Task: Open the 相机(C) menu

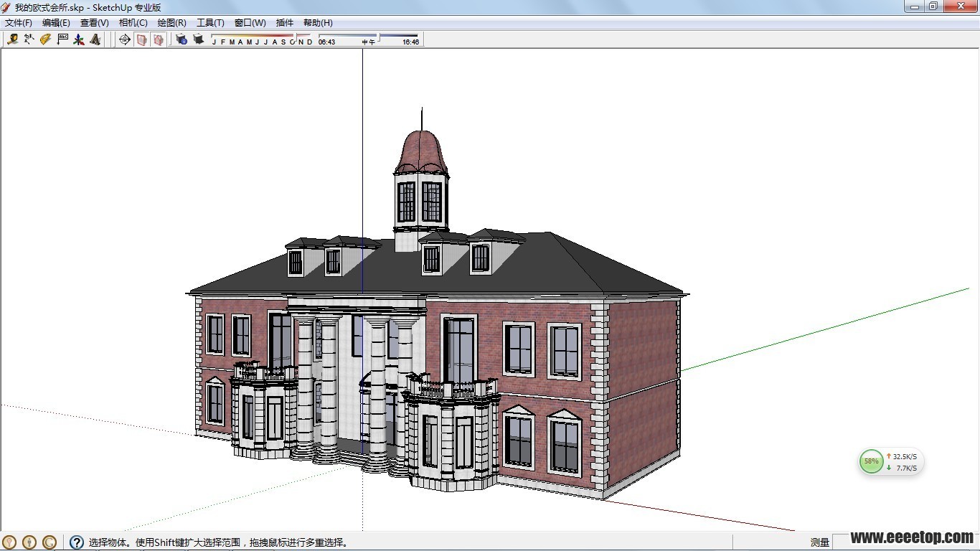Action: [133, 23]
